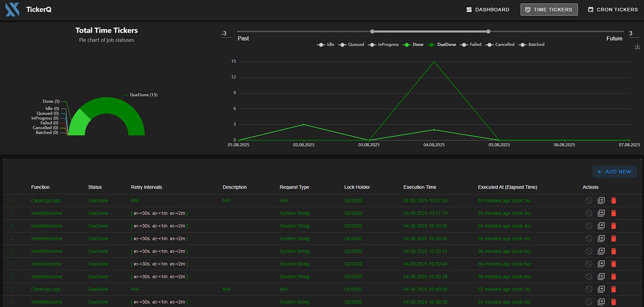Delete the SendWelcome ticker executed at 10:50:28
The width and height of the screenshot is (644, 307).
point(613,276)
